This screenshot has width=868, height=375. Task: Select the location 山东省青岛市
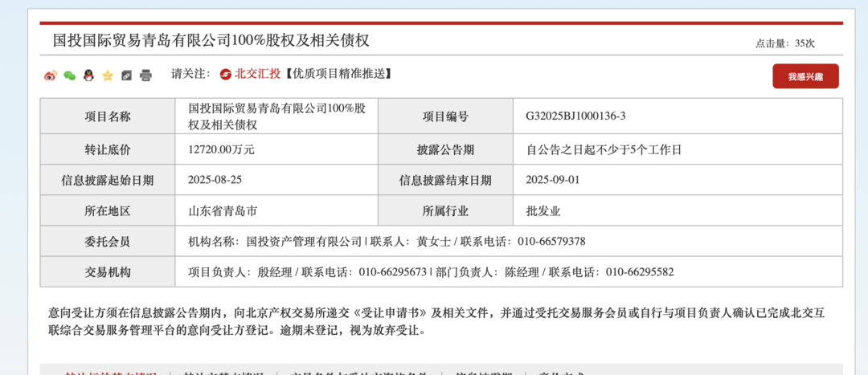point(223,210)
